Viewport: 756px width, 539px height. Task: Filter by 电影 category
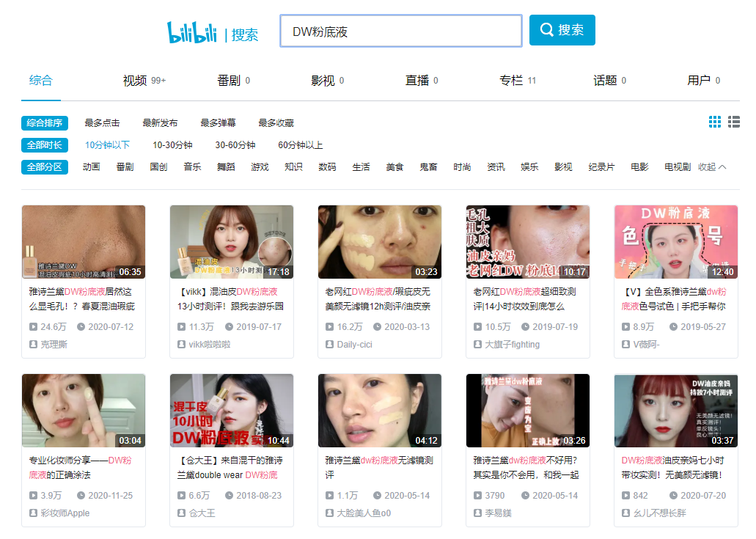640,167
